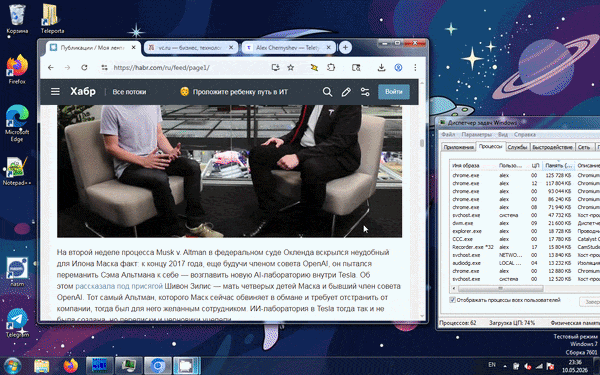Image resolution: width=600 pixels, height=375 pixels.
Task: Open the Корзина recycle bin desktop icon
Action: [x=17, y=18]
